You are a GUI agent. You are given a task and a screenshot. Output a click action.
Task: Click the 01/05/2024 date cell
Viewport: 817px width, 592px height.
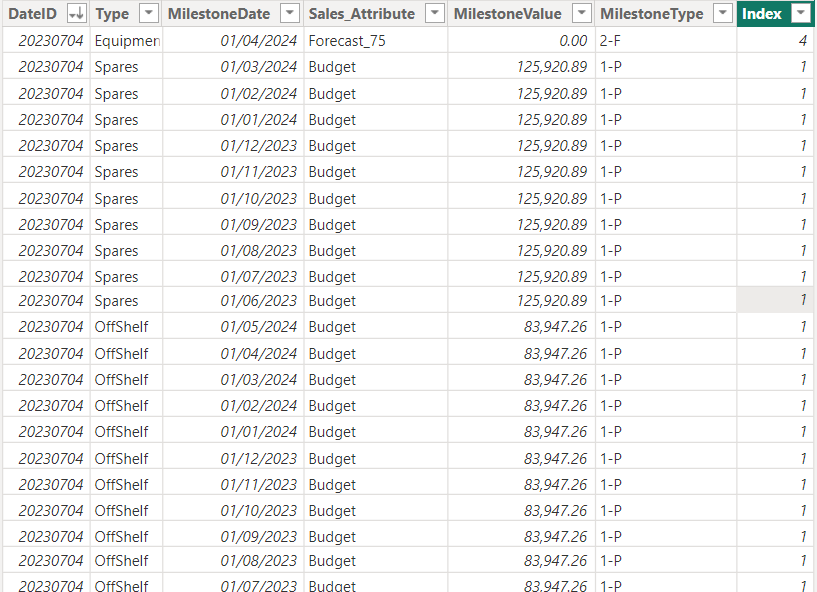pyautogui.click(x=233, y=327)
